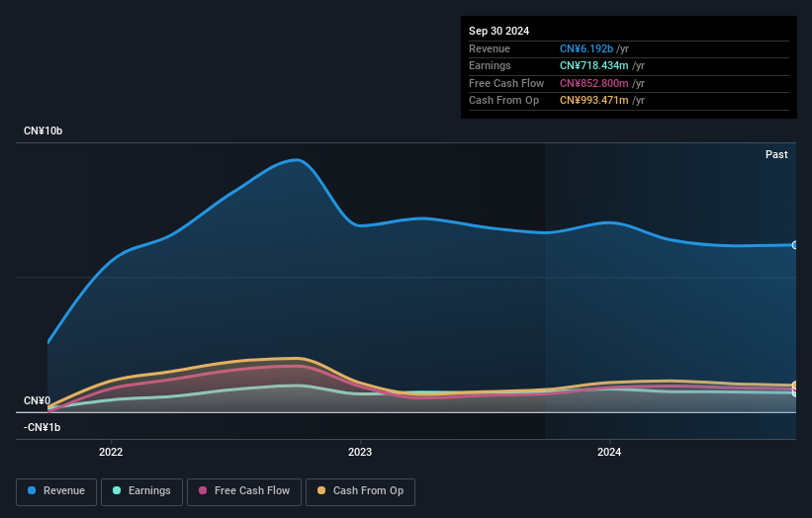Click the Past label in chart corner

776,154
